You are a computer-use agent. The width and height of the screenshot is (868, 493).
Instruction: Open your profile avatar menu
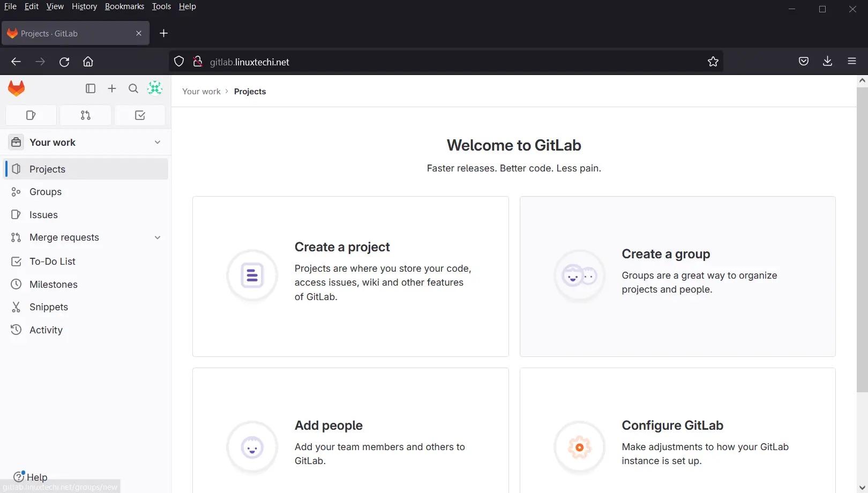click(x=154, y=88)
